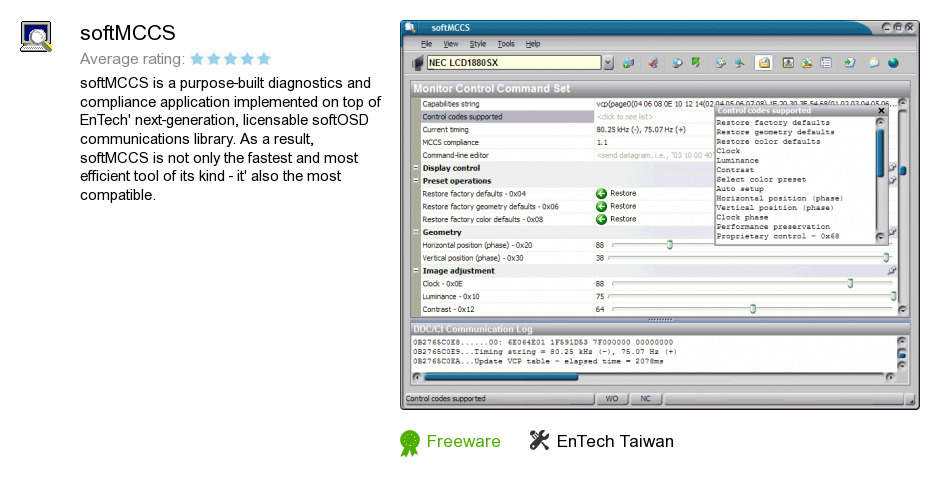Click the red paintbrush toolbar icon
940x487 pixels.
point(653,62)
